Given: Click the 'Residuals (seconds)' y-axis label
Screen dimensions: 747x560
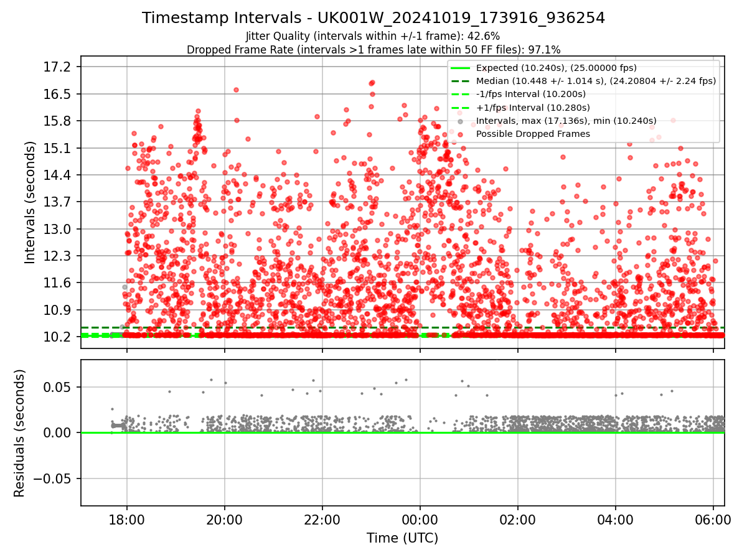Looking at the screenshot, I should coord(19,433).
